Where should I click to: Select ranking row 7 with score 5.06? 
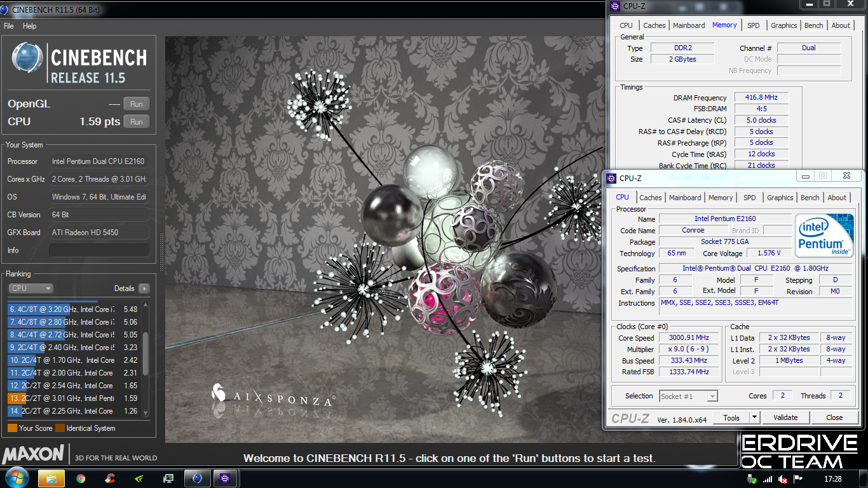(73, 322)
